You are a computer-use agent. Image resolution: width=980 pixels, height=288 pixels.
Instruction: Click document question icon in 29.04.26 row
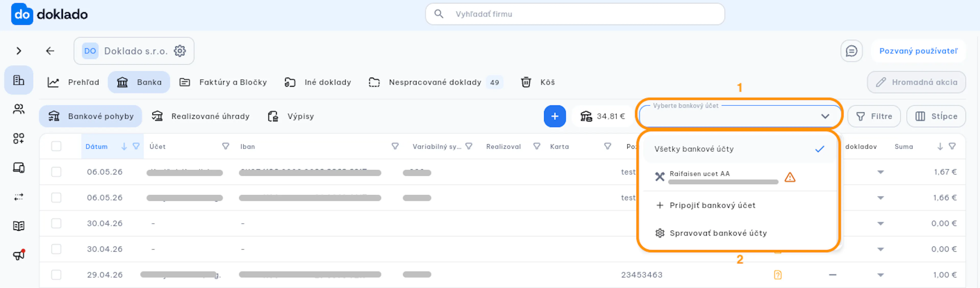778,275
